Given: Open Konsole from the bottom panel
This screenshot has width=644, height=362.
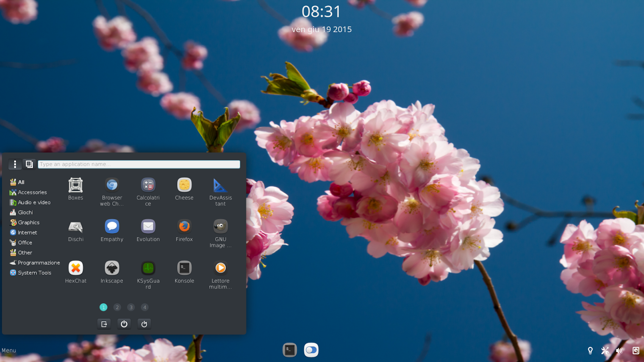Looking at the screenshot, I should pos(290,350).
